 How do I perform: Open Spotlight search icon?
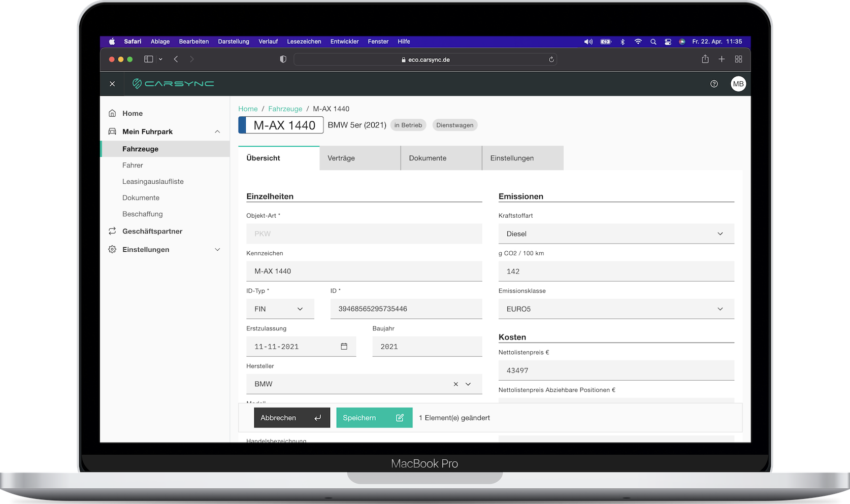(x=653, y=42)
